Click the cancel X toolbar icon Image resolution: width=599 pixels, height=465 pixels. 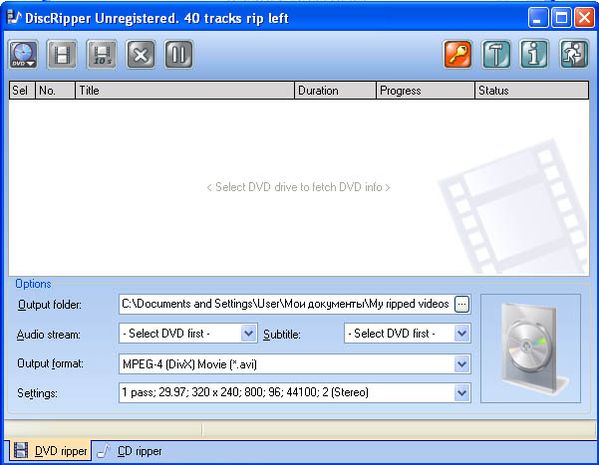(x=141, y=55)
